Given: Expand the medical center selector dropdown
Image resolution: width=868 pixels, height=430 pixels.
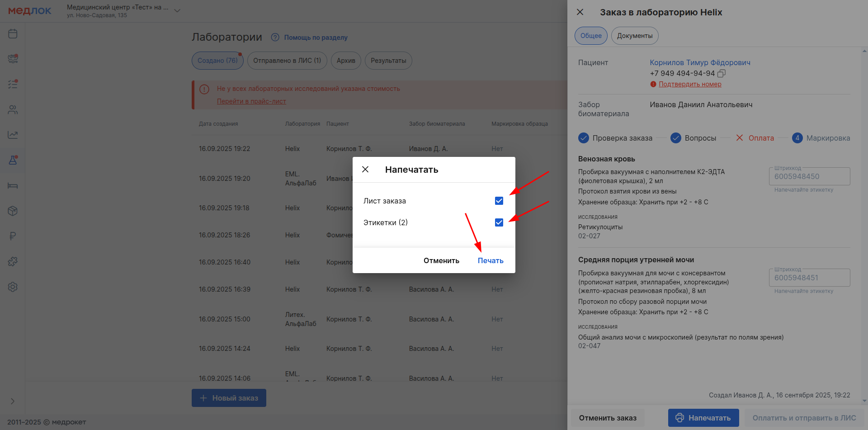Looking at the screenshot, I should pos(177,11).
